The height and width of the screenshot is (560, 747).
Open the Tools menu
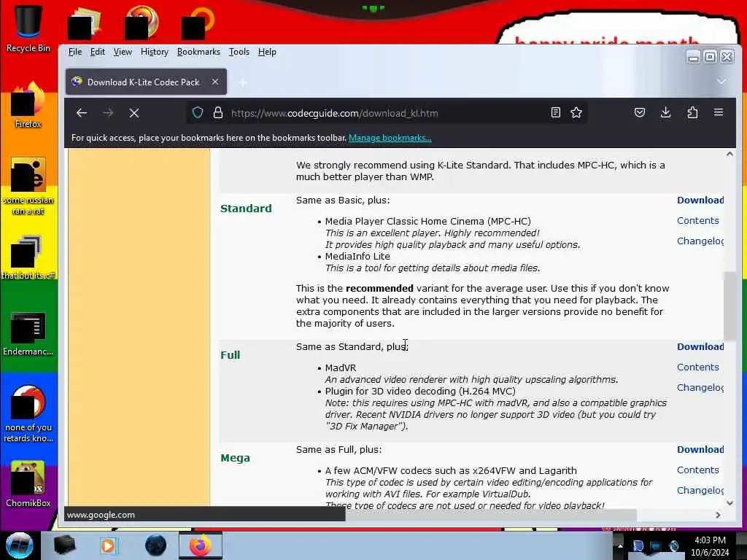tap(239, 52)
